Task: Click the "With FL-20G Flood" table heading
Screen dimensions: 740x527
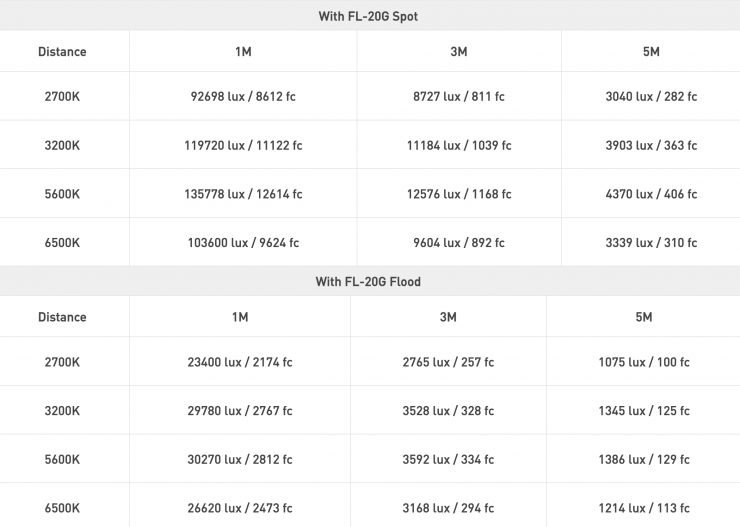Action: [368, 282]
